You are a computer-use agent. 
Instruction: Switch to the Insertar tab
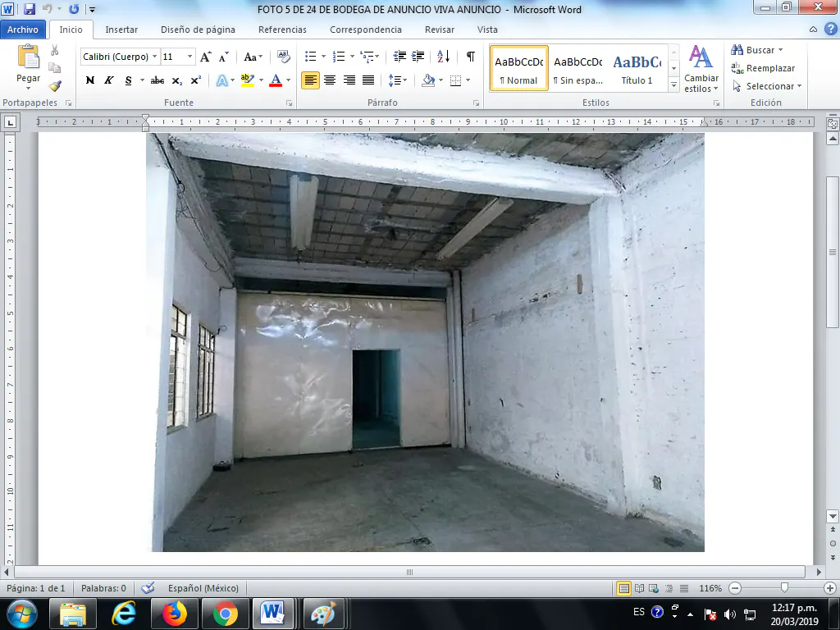(121, 30)
